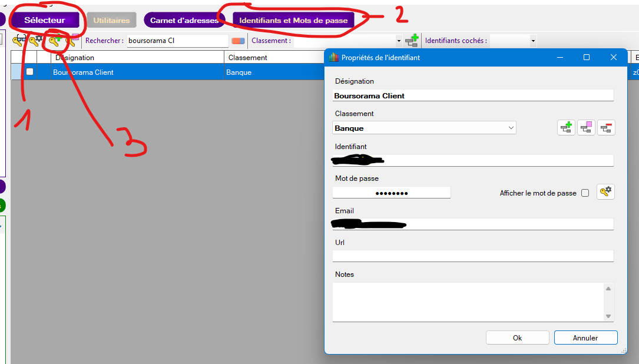639x364 pixels.
Task: Add a new classement in dialog
Action: click(x=567, y=128)
